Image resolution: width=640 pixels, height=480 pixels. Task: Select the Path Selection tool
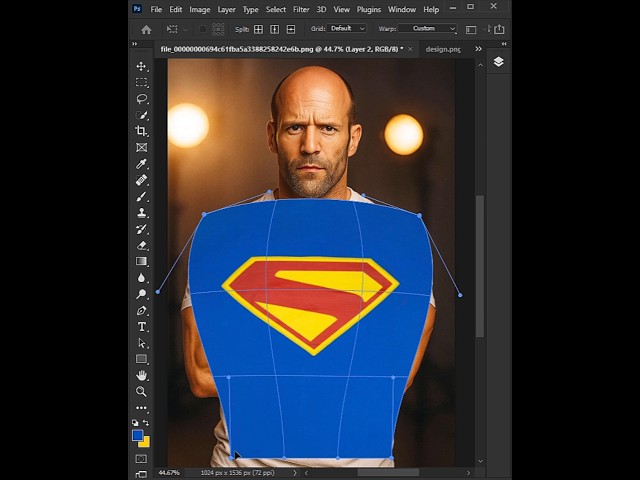(141, 343)
